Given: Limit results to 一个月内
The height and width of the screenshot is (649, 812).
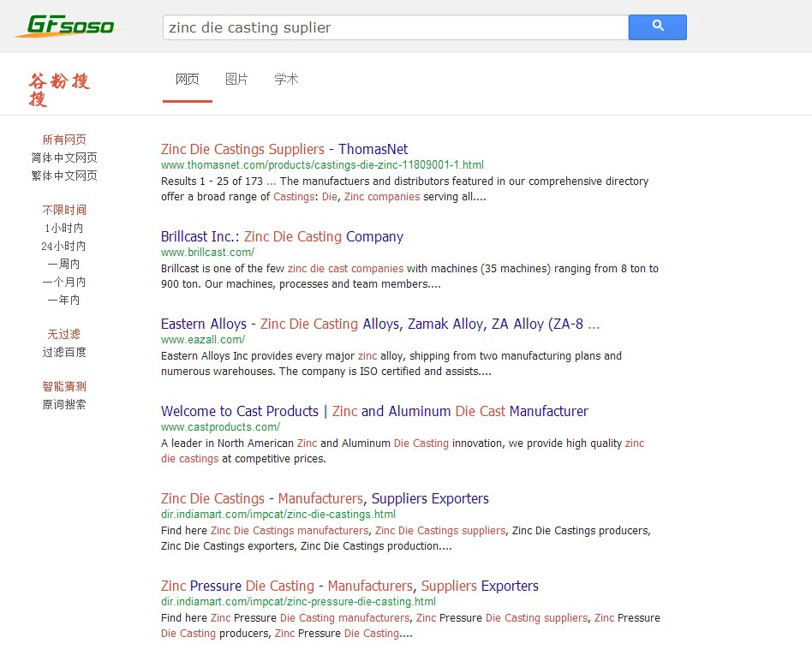Looking at the screenshot, I should coord(63,282).
